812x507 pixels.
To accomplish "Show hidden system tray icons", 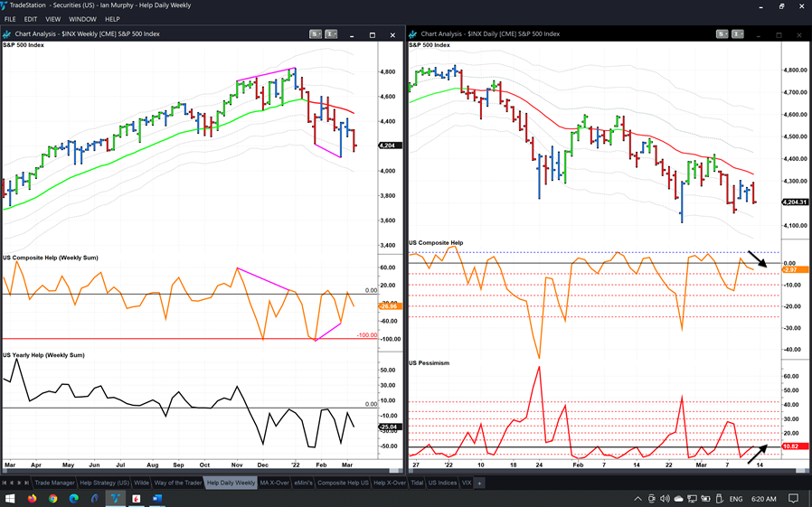I will (639, 498).
